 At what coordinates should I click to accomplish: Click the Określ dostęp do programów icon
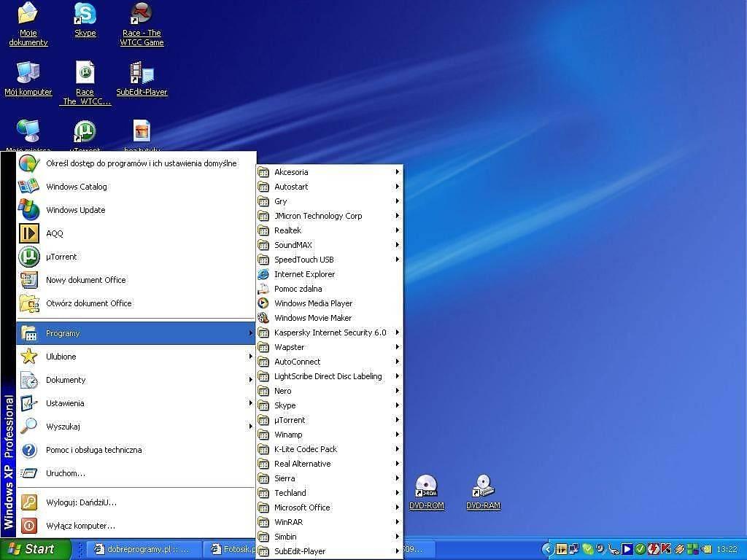coord(29,163)
